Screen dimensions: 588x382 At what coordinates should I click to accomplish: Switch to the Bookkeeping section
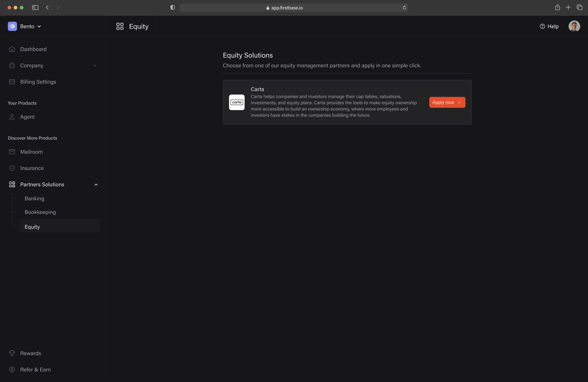pos(40,212)
